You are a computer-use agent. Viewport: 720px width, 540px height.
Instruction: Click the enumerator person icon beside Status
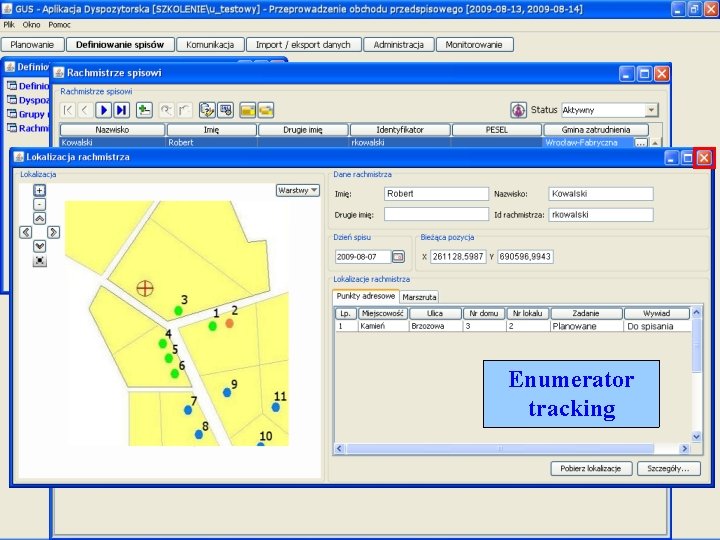pos(518,110)
